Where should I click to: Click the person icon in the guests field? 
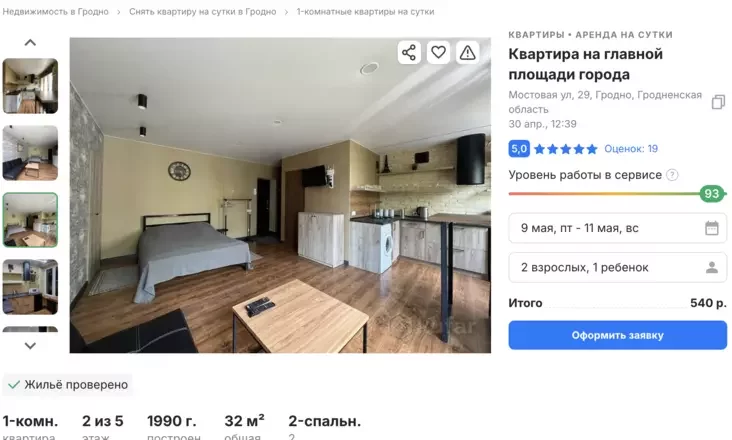[711, 267]
